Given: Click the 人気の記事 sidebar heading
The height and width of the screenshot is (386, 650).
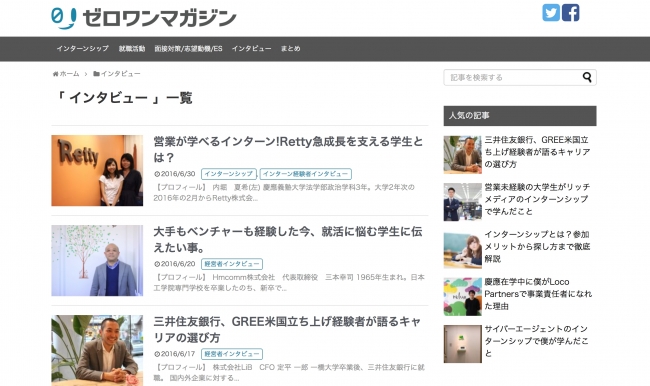Looking at the screenshot, I should point(520,116).
